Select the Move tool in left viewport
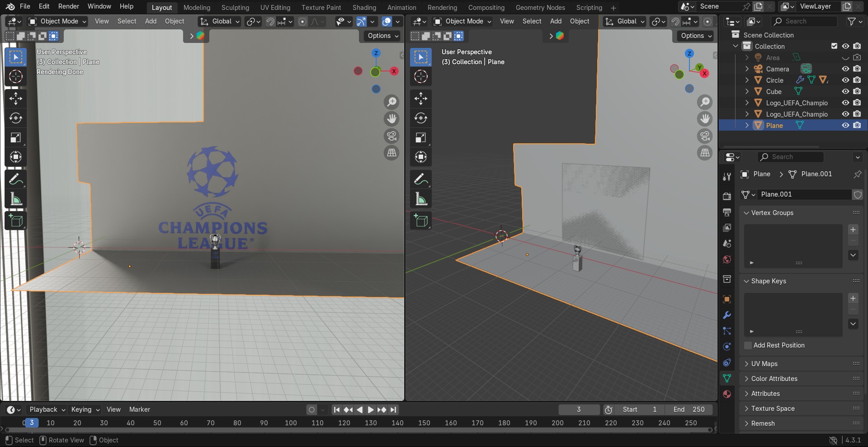Screen dimensions: 868x447 point(16,99)
